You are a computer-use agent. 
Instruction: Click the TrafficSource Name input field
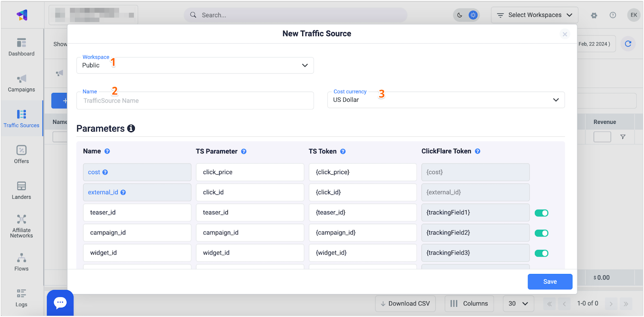pos(195,101)
